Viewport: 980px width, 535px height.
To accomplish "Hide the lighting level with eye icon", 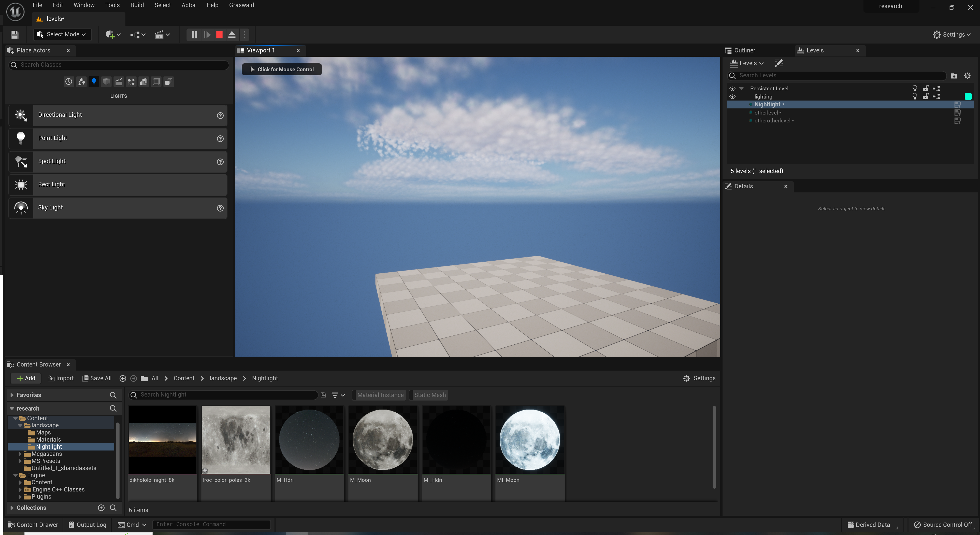I will click(732, 97).
